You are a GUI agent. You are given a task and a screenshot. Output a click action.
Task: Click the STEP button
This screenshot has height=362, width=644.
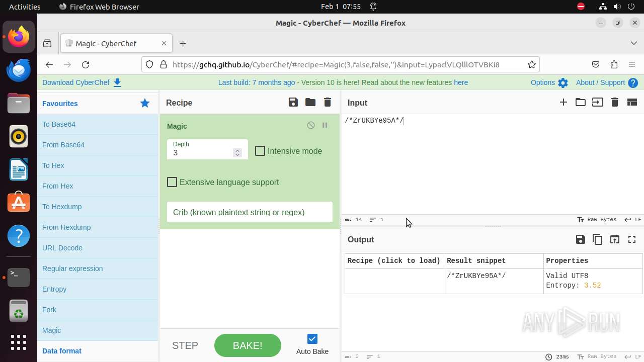click(185, 345)
